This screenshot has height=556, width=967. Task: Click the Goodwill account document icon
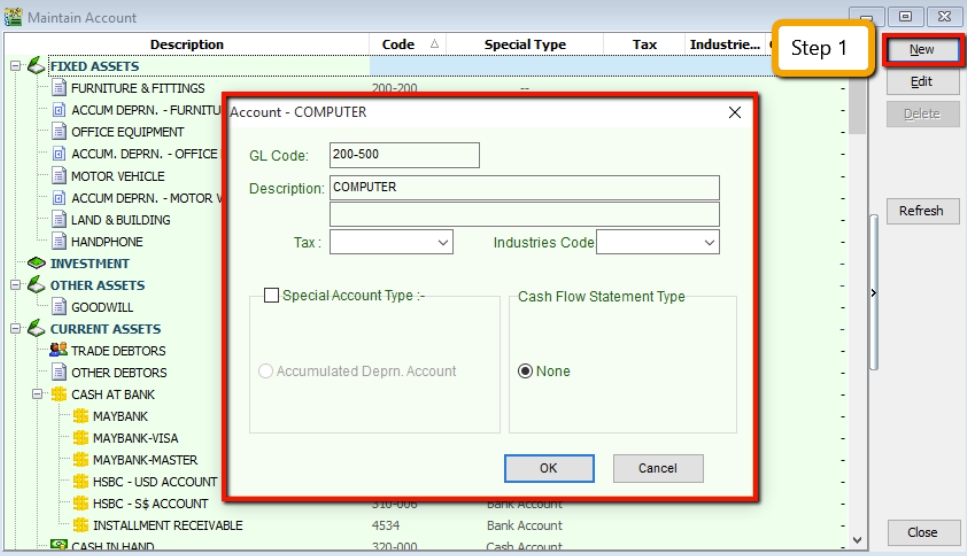pos(58,307)
